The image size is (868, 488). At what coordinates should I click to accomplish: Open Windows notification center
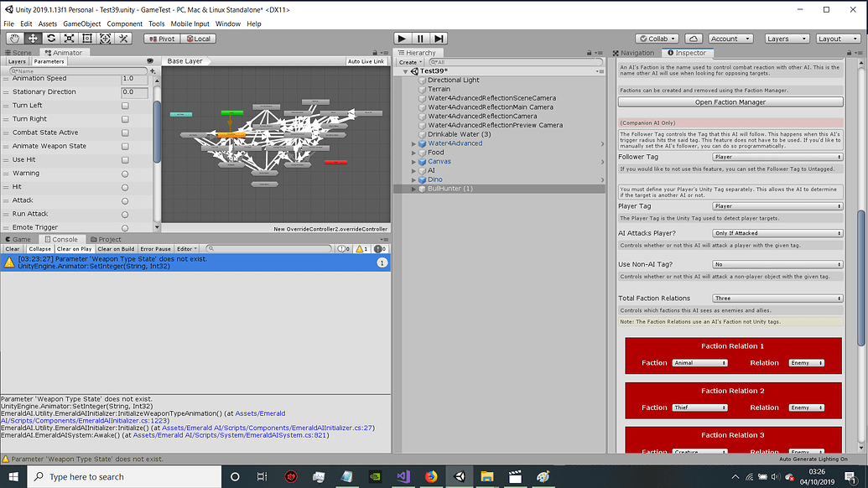coord(850,477)
